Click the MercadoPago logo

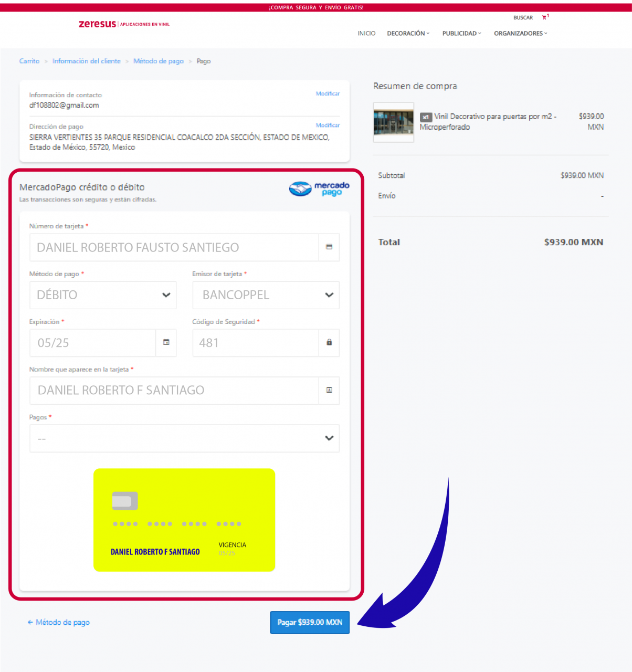[x=319, y=188]
